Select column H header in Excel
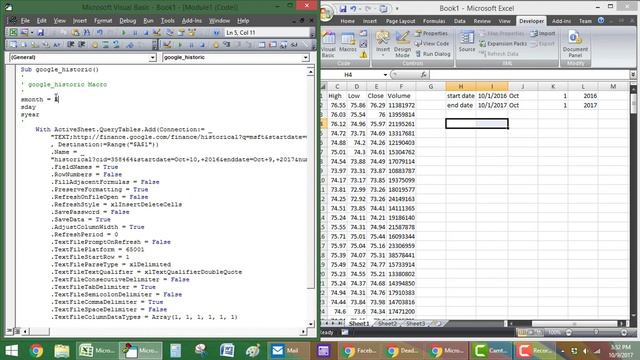Viewport: 640px width, 360px height. click(460, 86)
